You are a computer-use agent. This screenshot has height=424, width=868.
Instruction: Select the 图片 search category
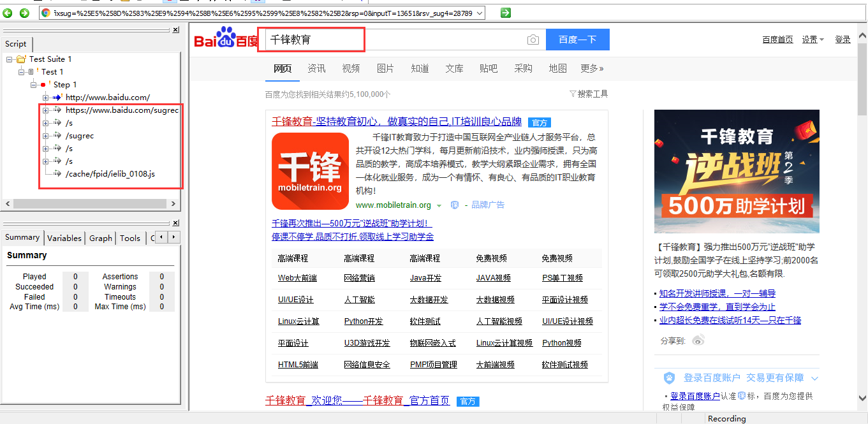385,68
